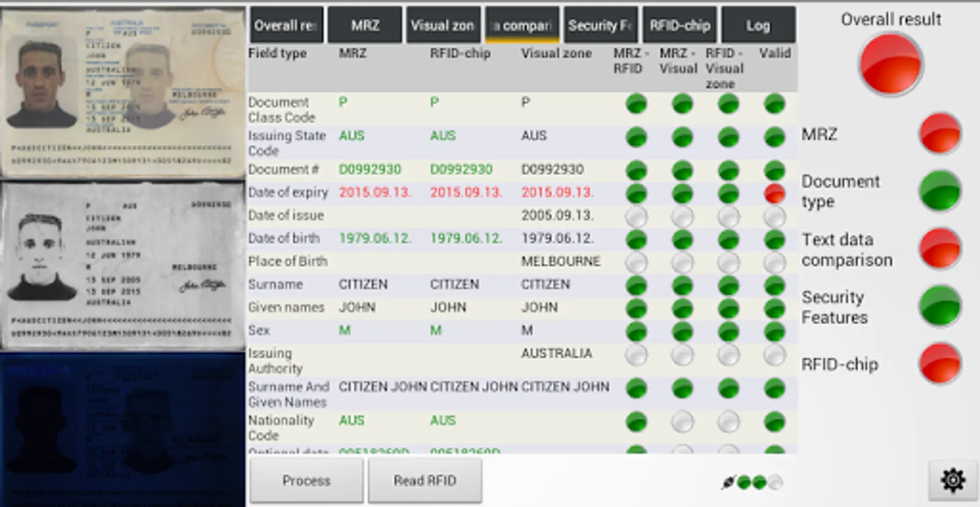This screenshot has width=980, height=507.
Task: Click the Visual zone 'JOHN' given name
Action: [539, 308]
